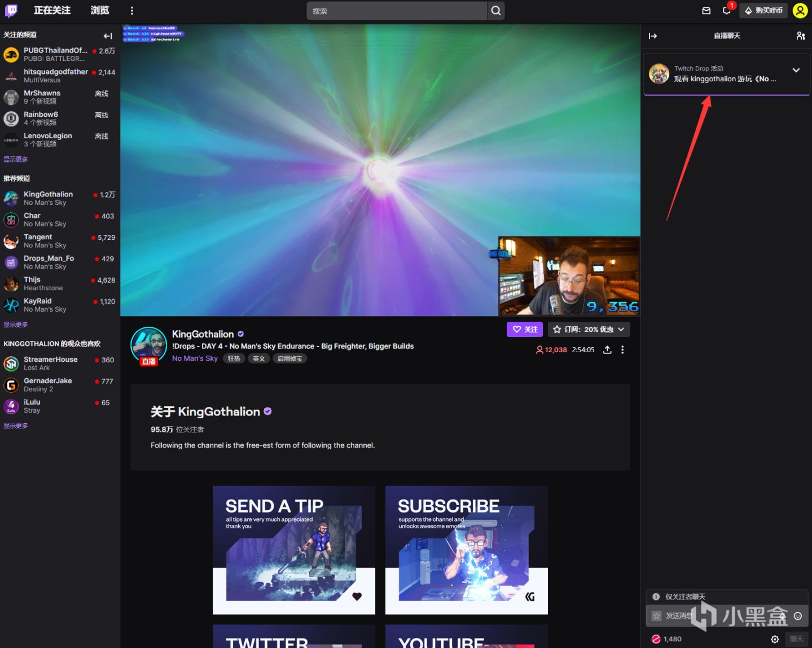Open the subscribe 20% discount dropdown

point(589,330)
